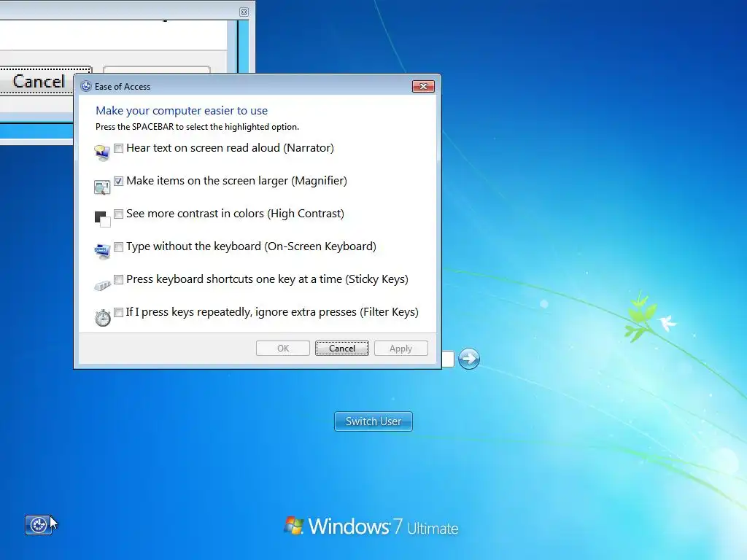Screen dimensions: 747x560
Task: Close the Ease of Access dialog
Action: [x=423, y=86]
